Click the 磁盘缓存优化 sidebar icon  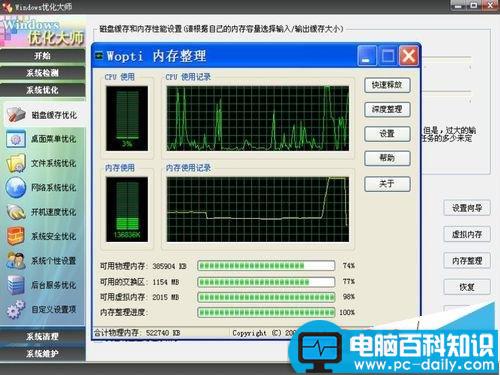point(16,114)
